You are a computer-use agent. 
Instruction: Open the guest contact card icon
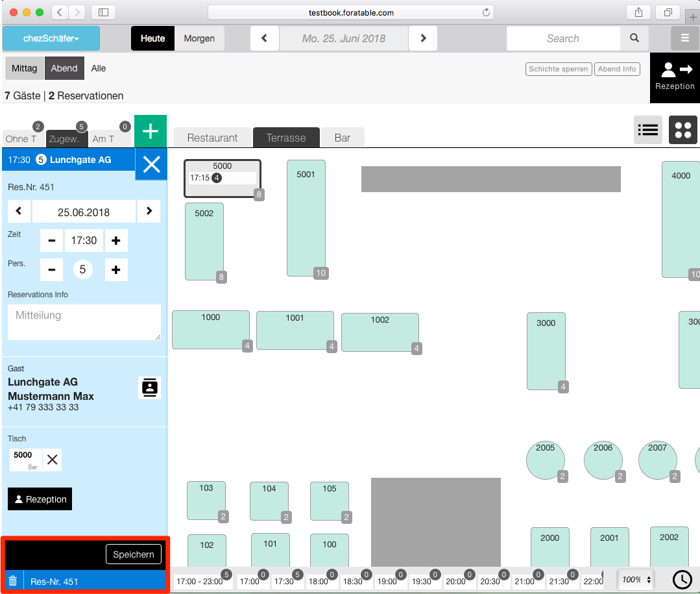(x=149, y=388)
